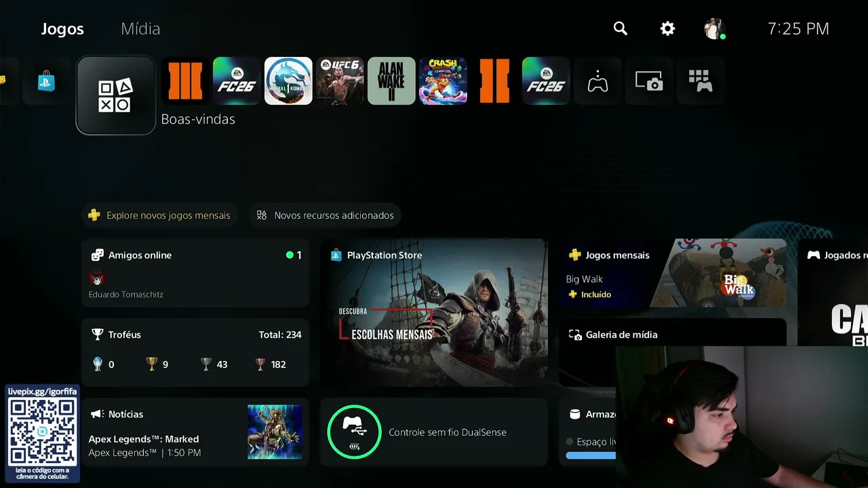Image resolution: width=868 pixels, height=488 pixels.
Task: Launch the UFC 6 game tile
Action: click(x=340, y=81)
